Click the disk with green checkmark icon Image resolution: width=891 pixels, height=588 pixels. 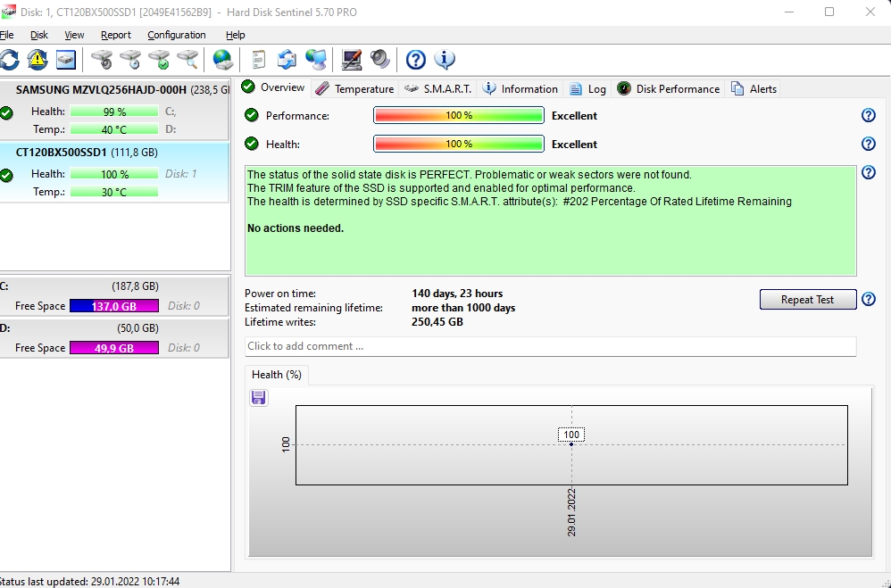[159, 59]
